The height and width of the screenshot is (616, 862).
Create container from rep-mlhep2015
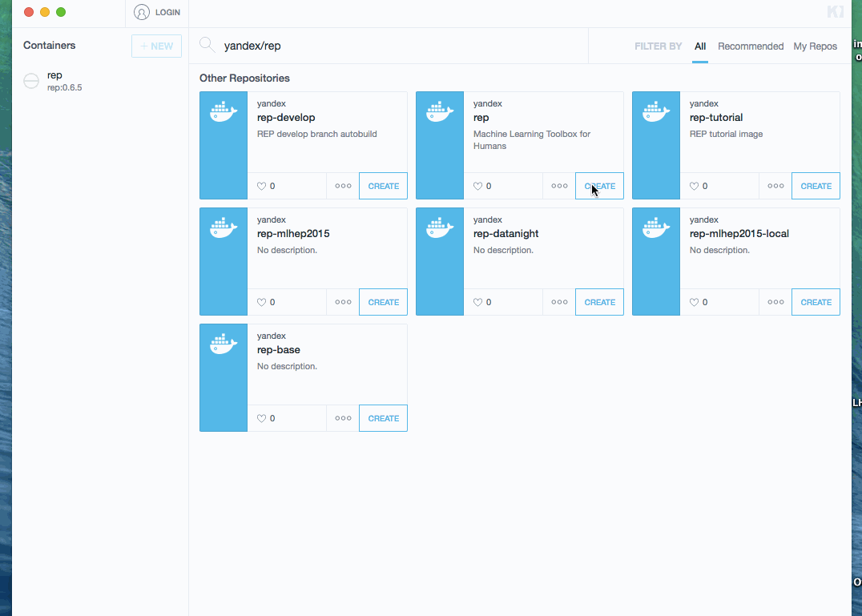coord(383,302)
